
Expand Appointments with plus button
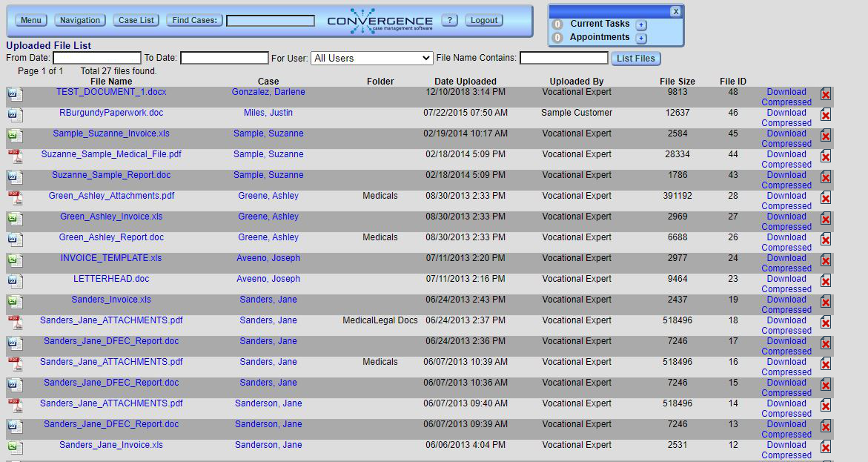[x=641, y=38]
